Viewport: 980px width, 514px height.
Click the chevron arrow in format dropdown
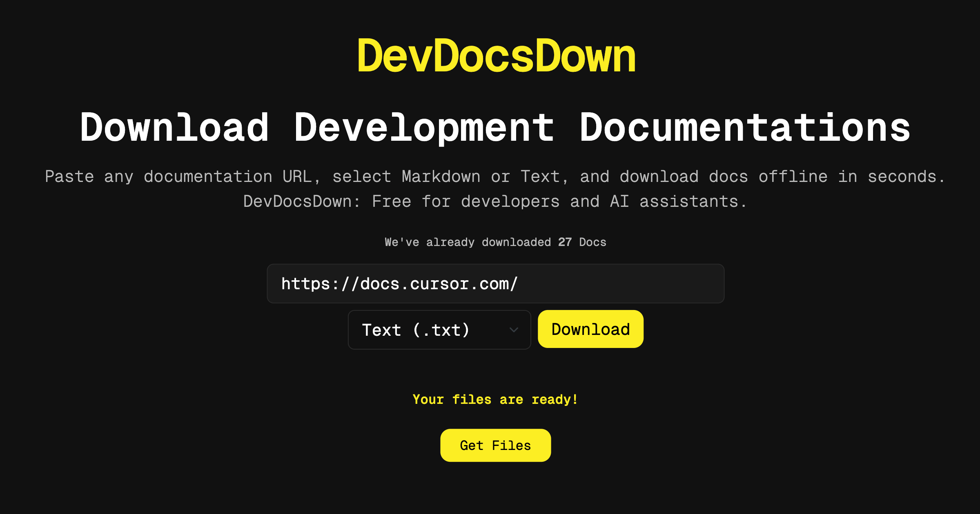514,330
